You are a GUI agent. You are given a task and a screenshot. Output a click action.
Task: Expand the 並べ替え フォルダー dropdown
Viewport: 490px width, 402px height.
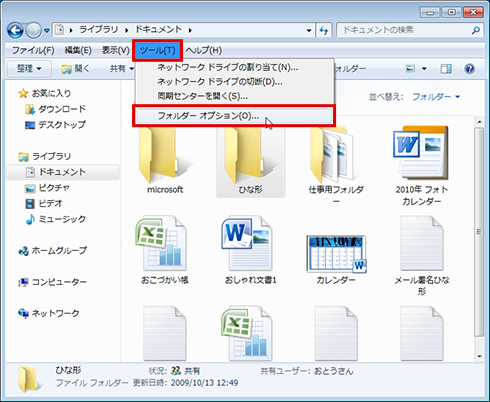pos(436,97)
